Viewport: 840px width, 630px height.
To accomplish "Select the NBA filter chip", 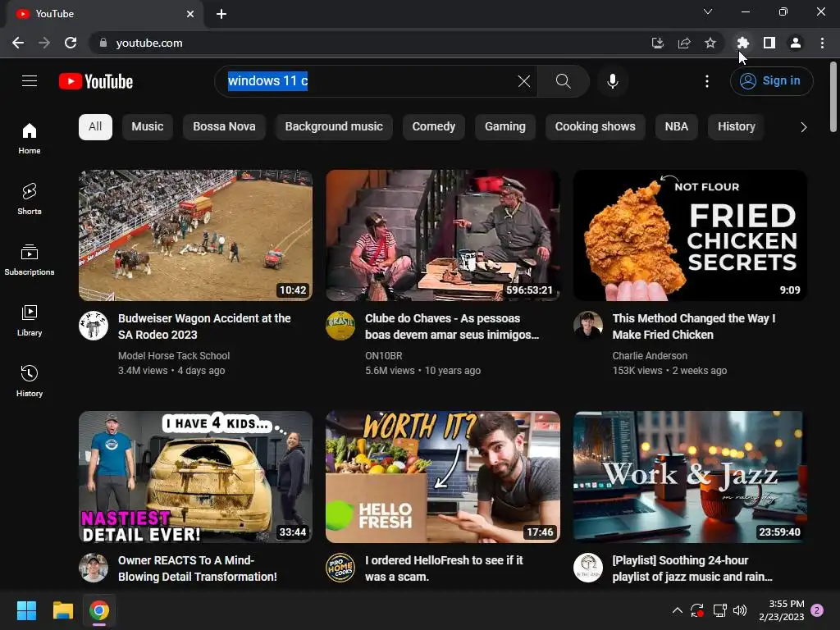I will (677, 127).
